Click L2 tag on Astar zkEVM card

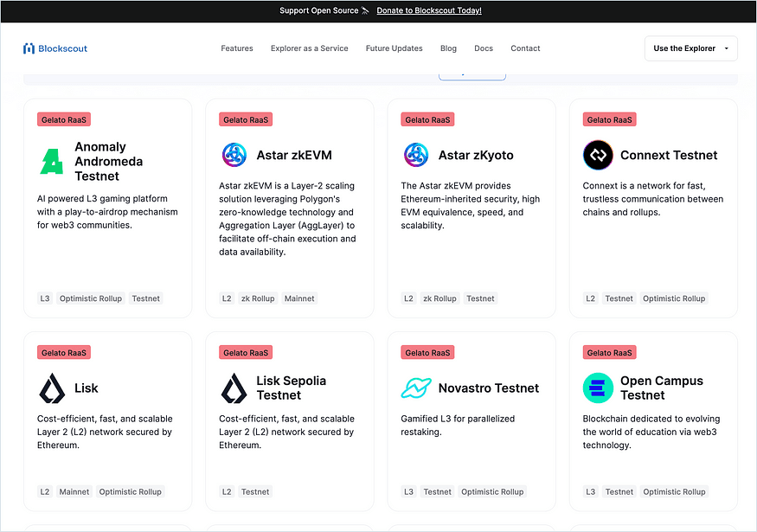227,298
